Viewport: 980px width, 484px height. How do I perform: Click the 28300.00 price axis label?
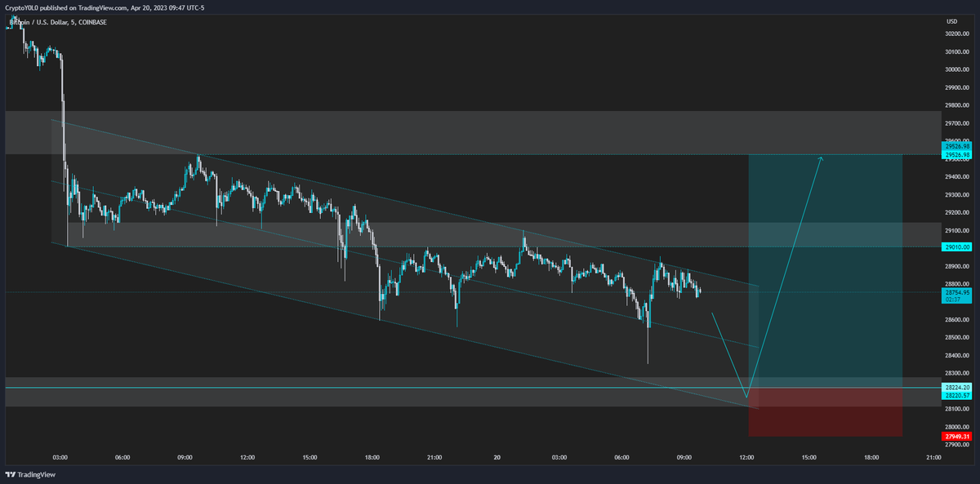pyautogui.click(x=957, y=373)
